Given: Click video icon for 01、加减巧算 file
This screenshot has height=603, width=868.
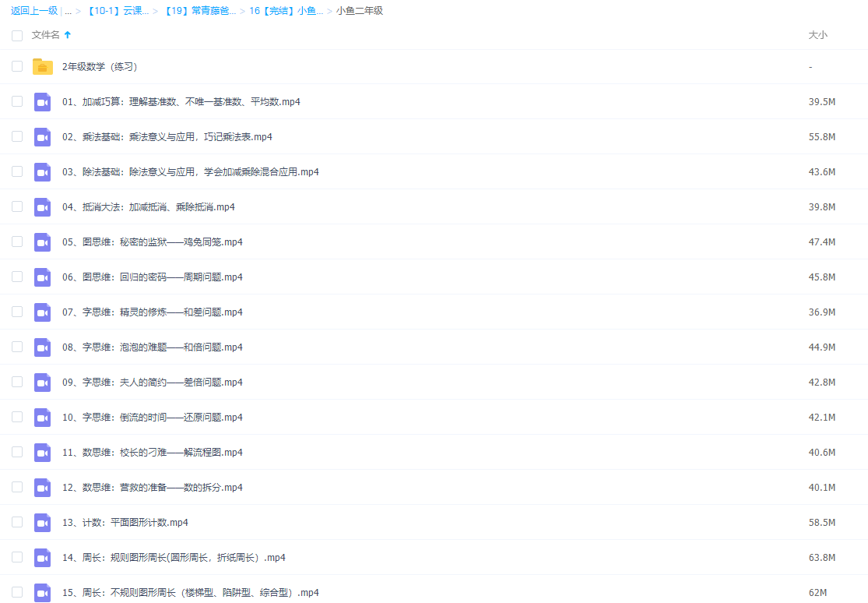Looking at the screenshot, I should click(x=42, y=102).
